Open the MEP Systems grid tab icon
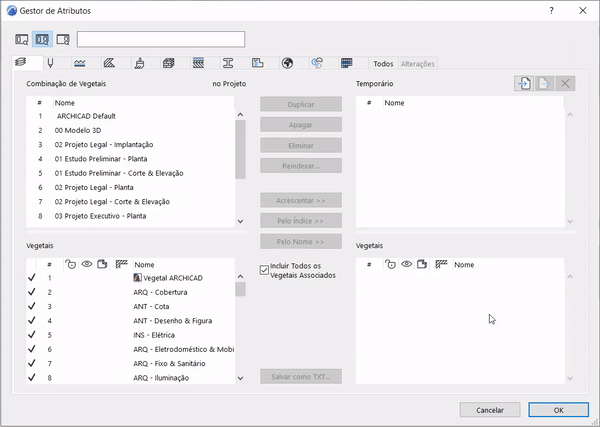 point(347,63)
